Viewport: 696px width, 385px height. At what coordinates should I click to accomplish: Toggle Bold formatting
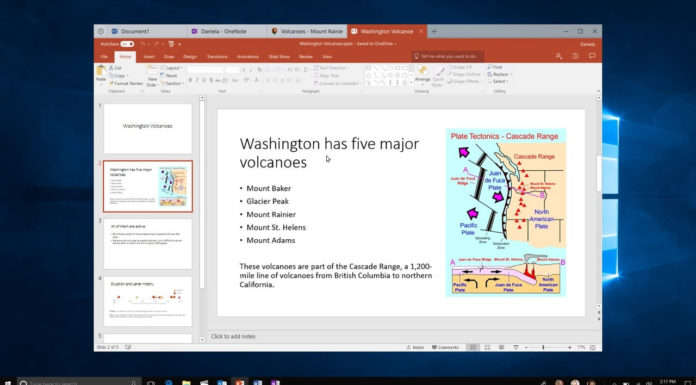point(190,80)
